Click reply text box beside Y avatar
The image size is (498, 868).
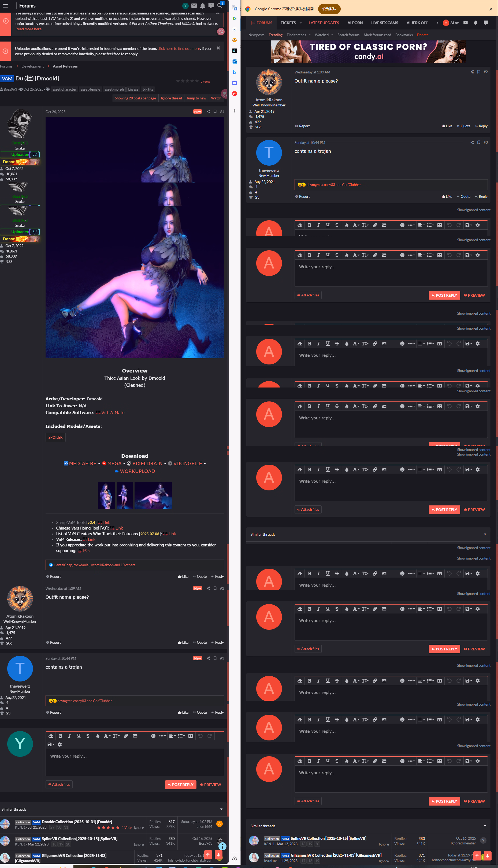coord(135,762)
